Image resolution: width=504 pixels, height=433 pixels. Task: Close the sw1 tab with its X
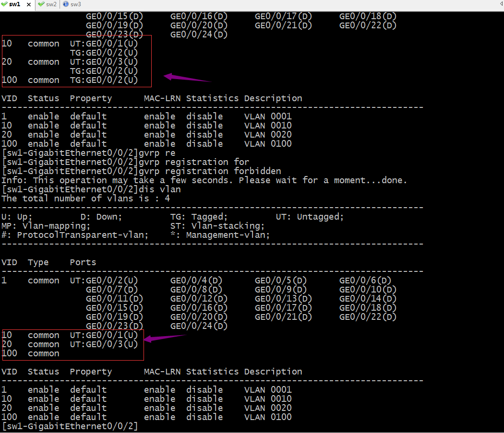(x=29, y=4)
